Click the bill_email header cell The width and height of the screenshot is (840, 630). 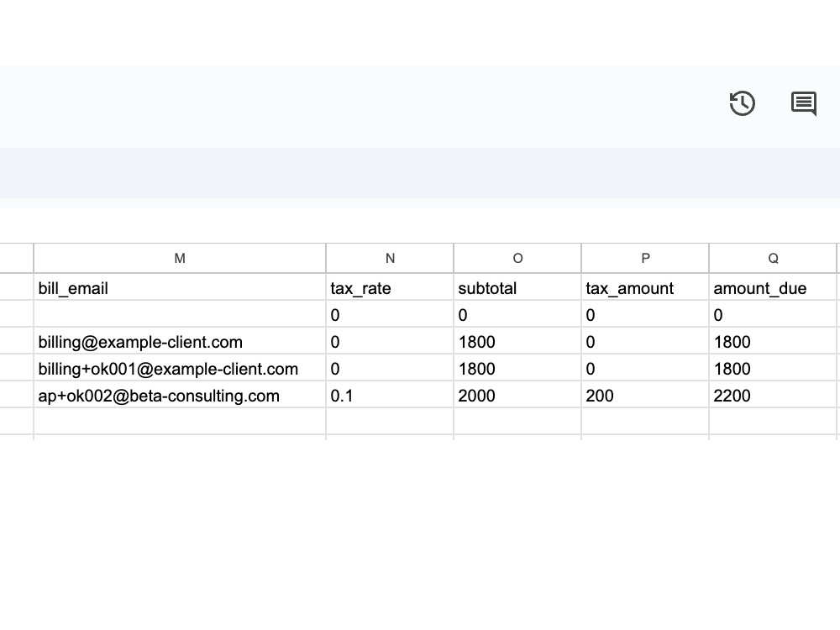point(180,287)
